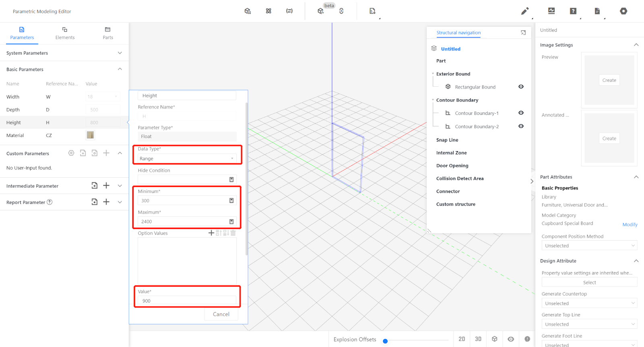Viewport: 644px width, 347px height.
Task: Open Component Position Method dropdown
Action: coord(589,246)
